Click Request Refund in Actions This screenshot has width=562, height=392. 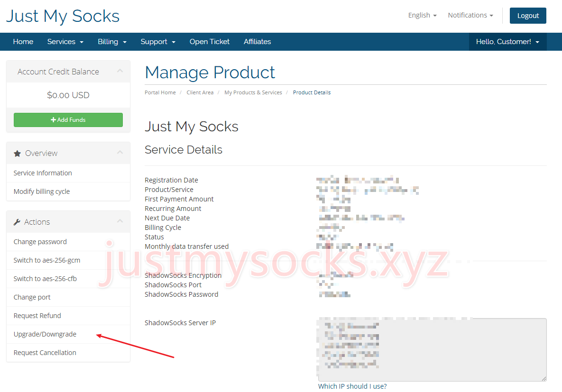(x=68, y=316)
